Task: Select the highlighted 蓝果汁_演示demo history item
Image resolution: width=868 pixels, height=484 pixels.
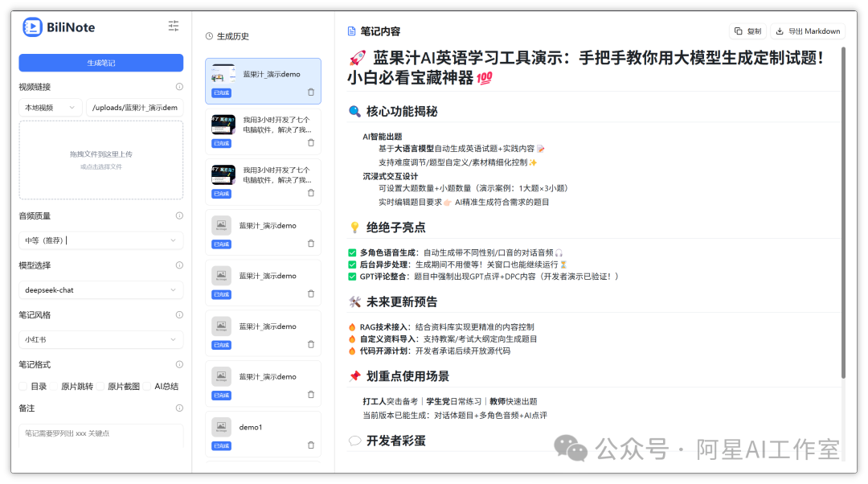Action: [x=263, y=81]
